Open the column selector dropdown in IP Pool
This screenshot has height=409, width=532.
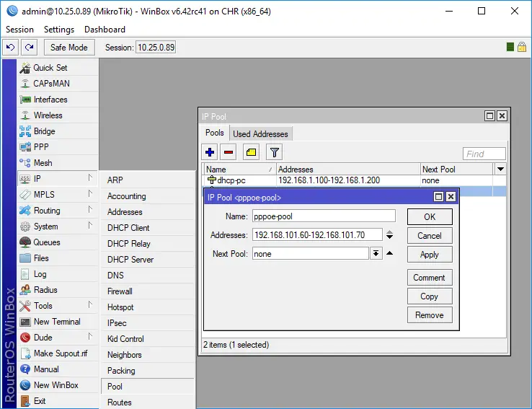point(500,169)
